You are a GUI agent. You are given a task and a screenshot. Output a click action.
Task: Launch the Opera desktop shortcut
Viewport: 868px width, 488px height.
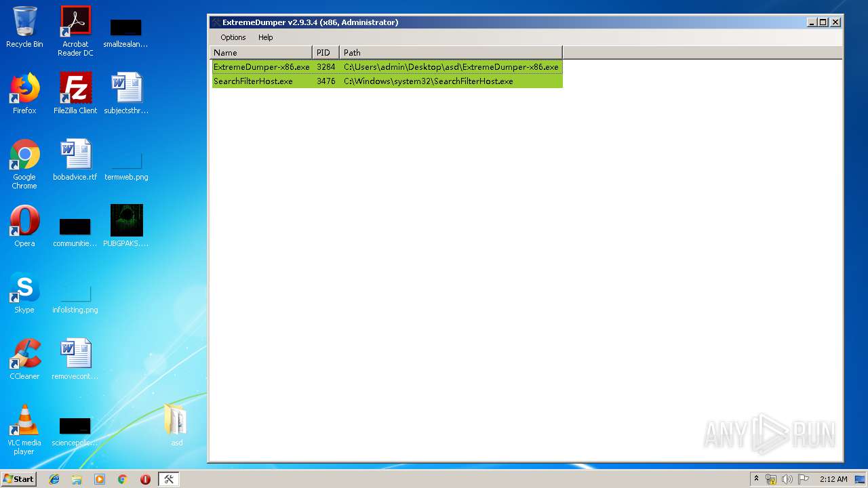tap(24, 226)
